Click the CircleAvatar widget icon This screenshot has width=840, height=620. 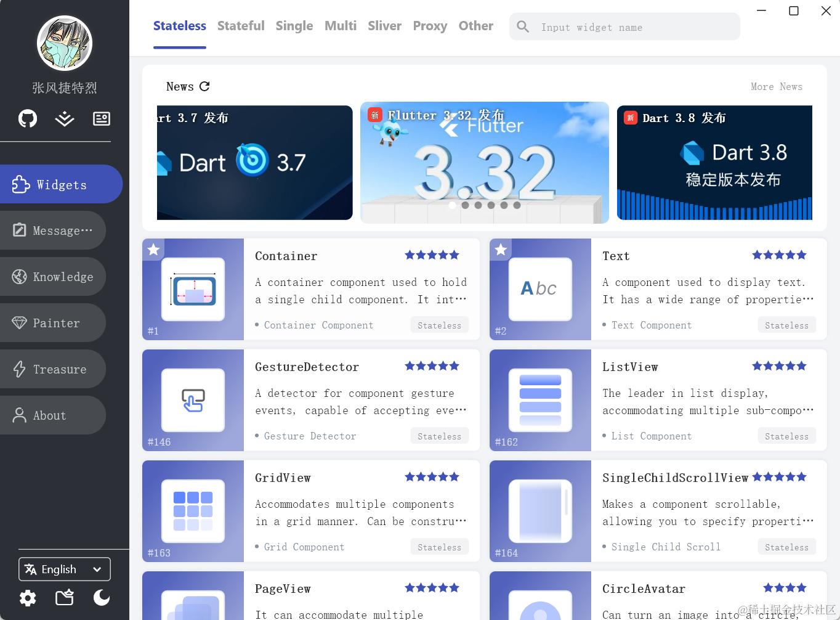[540, 605]
